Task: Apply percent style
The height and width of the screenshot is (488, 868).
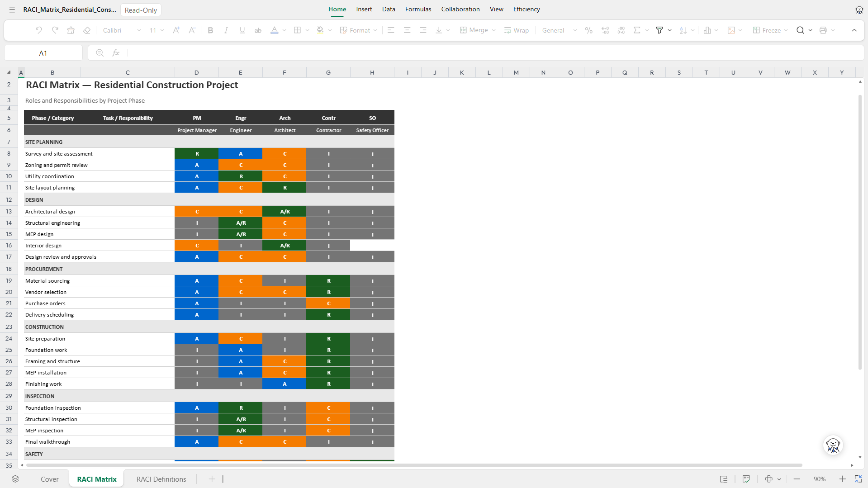Action: pos(588,30)
